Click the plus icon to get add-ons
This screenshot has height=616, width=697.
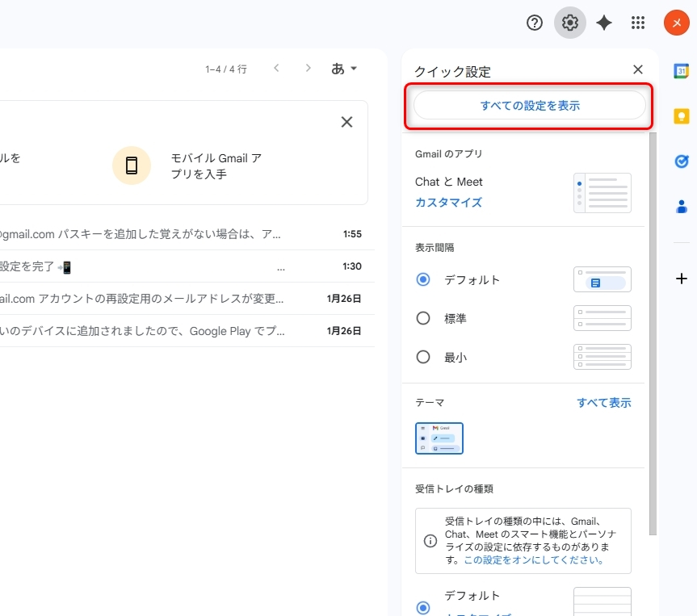pos(681,279)
